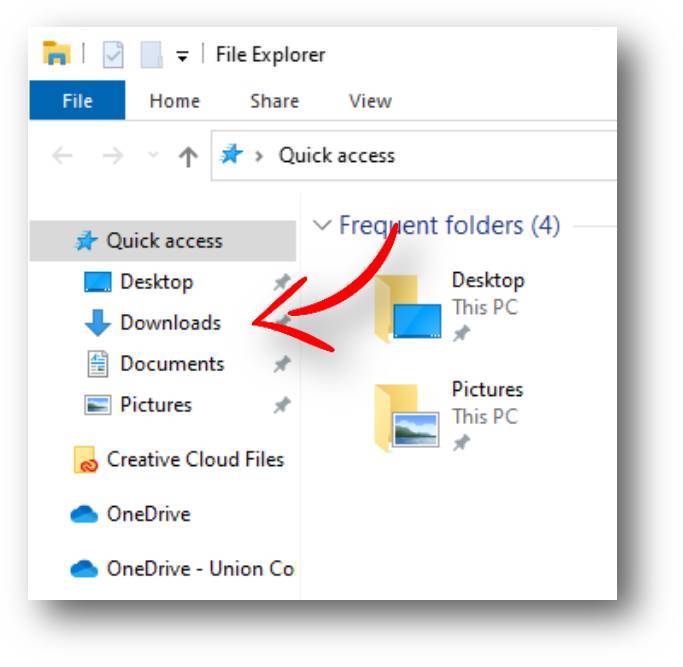Switch to the Share ribbon tab

(x=274, y=101)
